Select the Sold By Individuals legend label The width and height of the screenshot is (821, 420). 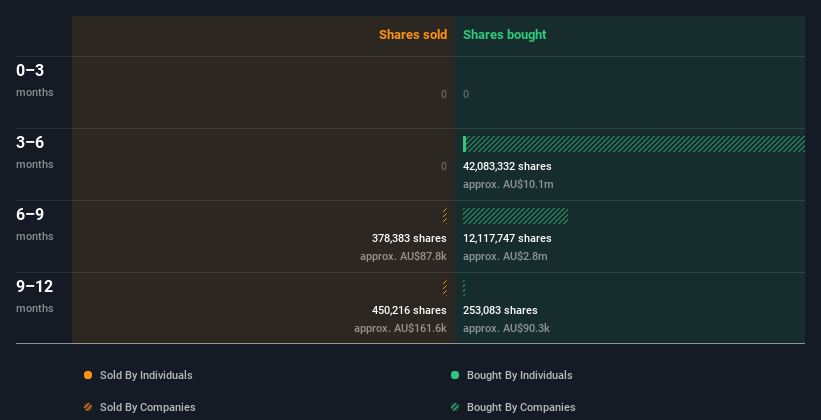[x=146, y=375]
